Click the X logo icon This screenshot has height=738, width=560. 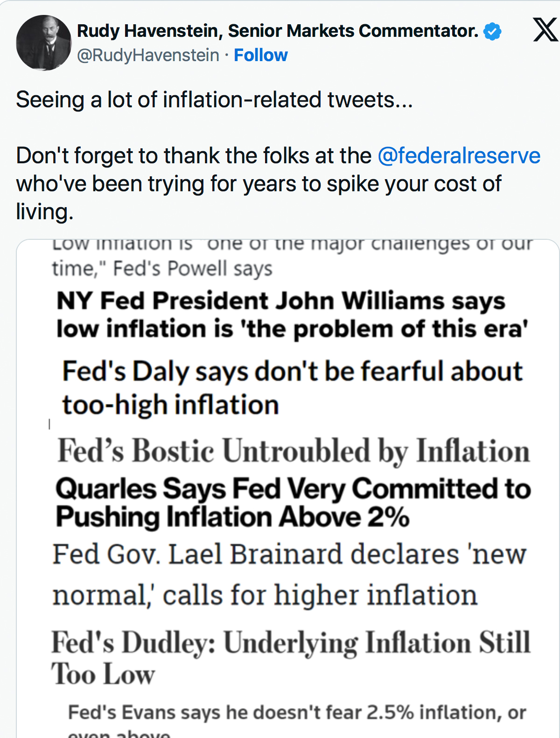pos(545,30)
